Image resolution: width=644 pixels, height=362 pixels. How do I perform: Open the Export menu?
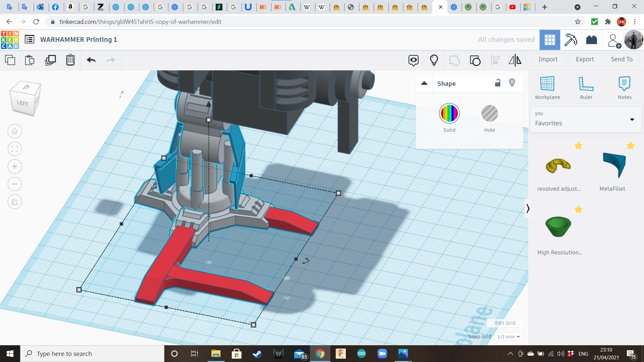point(585,59)
